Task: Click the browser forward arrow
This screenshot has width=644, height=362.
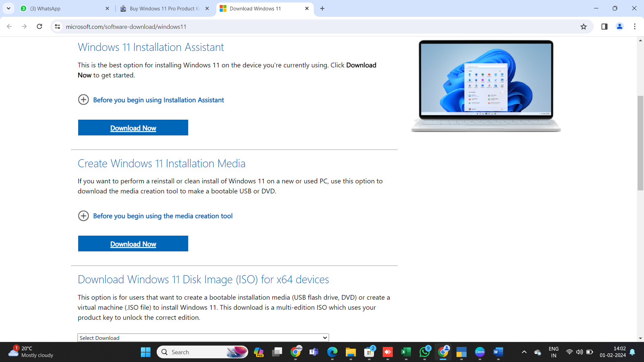Action: tap(24, 26)
